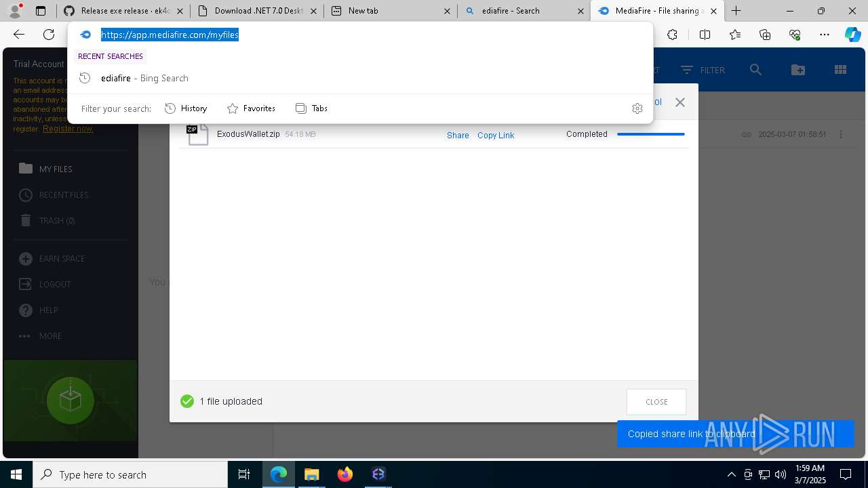Click the address bar URL field
The width and height of the screenshot is (868, 488).
pyautogui.click(x=360, y=35)
